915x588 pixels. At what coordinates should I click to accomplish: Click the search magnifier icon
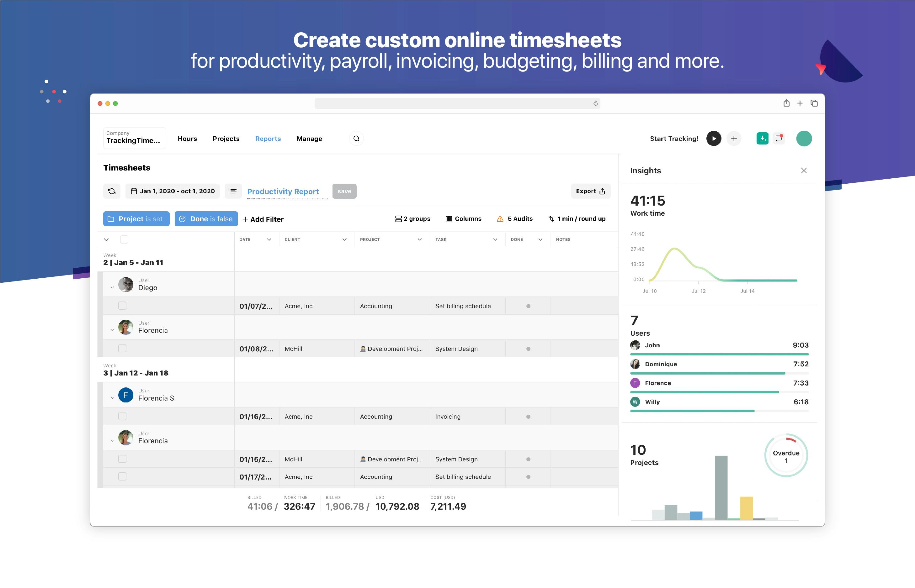coord(356,139)
